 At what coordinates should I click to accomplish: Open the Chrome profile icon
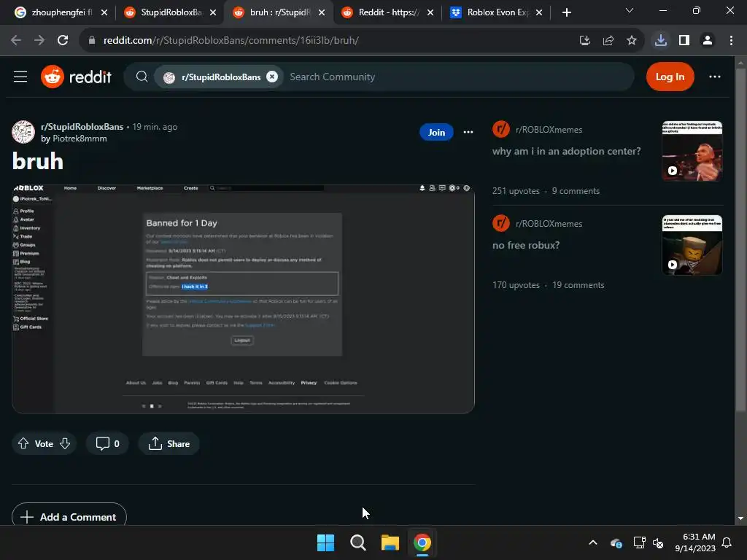point(708,41)
